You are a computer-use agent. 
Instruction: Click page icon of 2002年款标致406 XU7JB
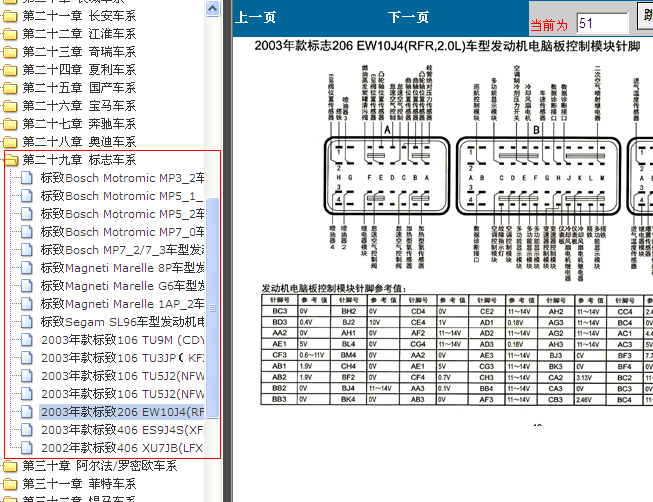27,448
